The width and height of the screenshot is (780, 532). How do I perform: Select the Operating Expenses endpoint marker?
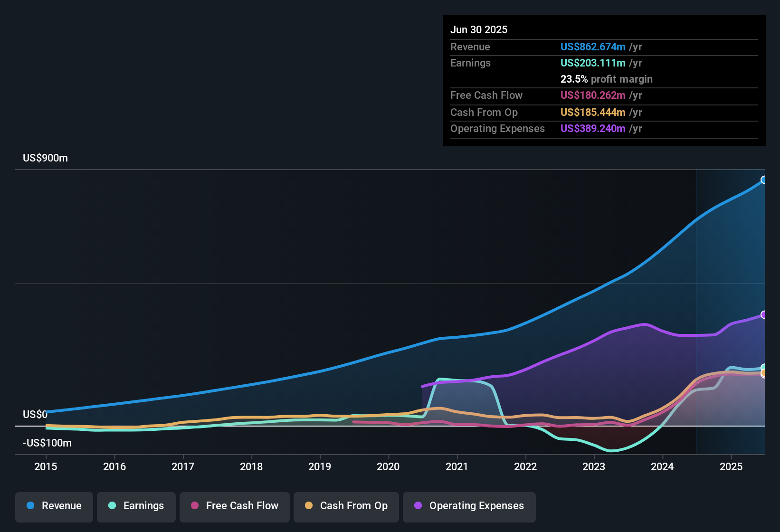pyautogui.click(x=764, y=314)
